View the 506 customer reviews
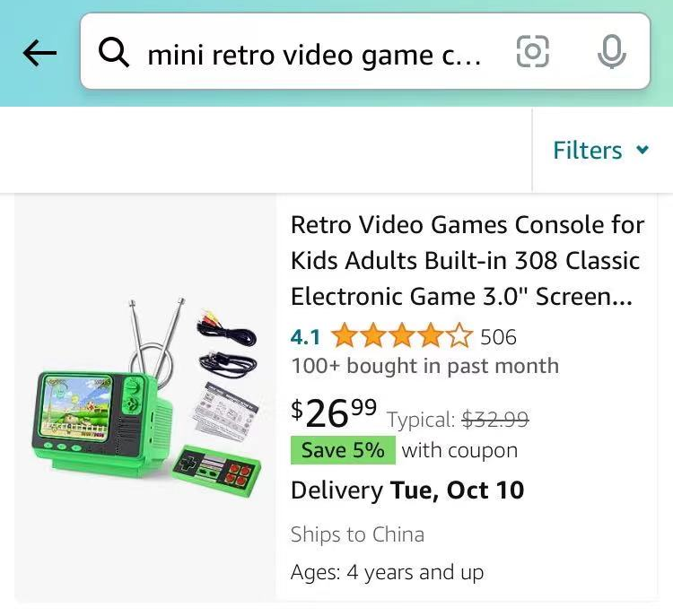673x616 pixels. click(x=498, y=337)
